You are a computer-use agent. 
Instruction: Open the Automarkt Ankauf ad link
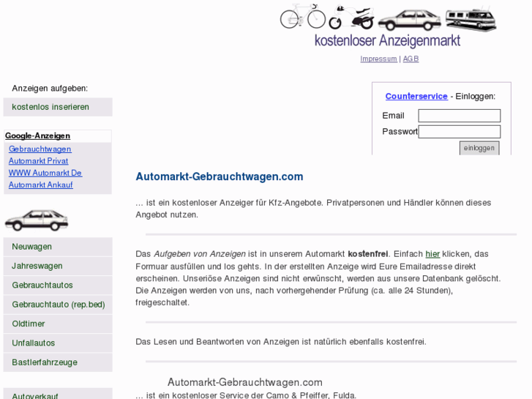point(41,184)
